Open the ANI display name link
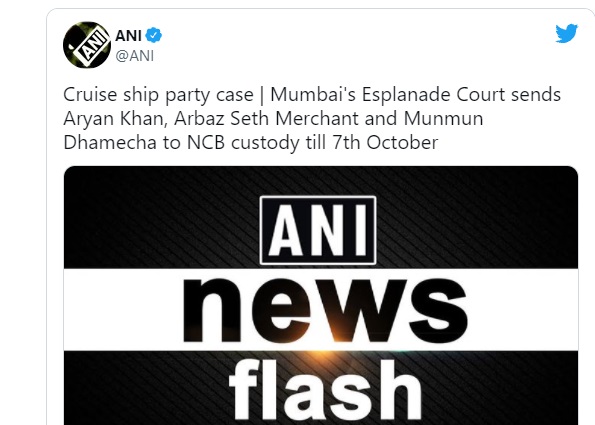595x425 pixels. coord(129,36)
